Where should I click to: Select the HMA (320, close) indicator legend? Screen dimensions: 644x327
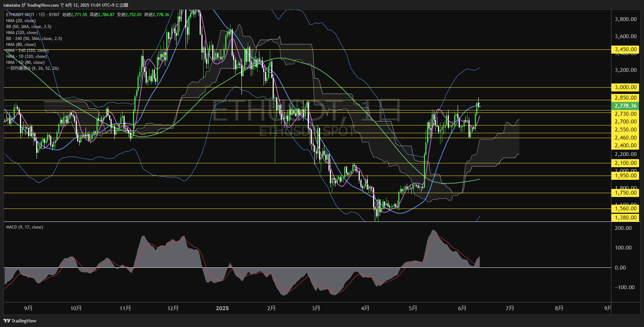click(22, 33)
